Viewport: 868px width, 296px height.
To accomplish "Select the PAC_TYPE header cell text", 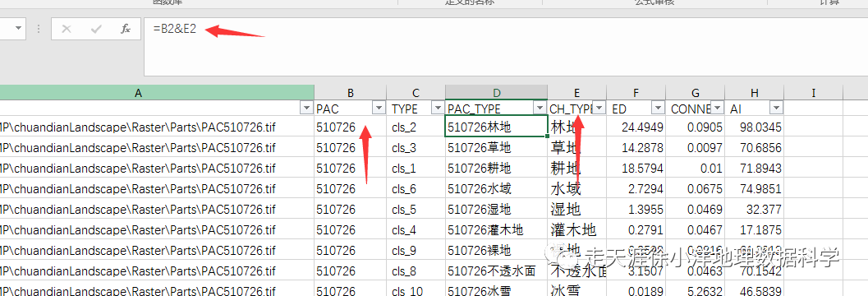I will [475, 109].
